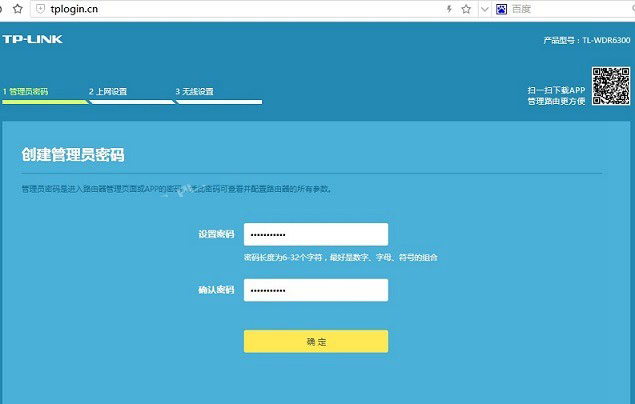Viewport: 635px width, 404px height.
Task: Click the Baidu paw search engine icon
Action: coord(499,9)
